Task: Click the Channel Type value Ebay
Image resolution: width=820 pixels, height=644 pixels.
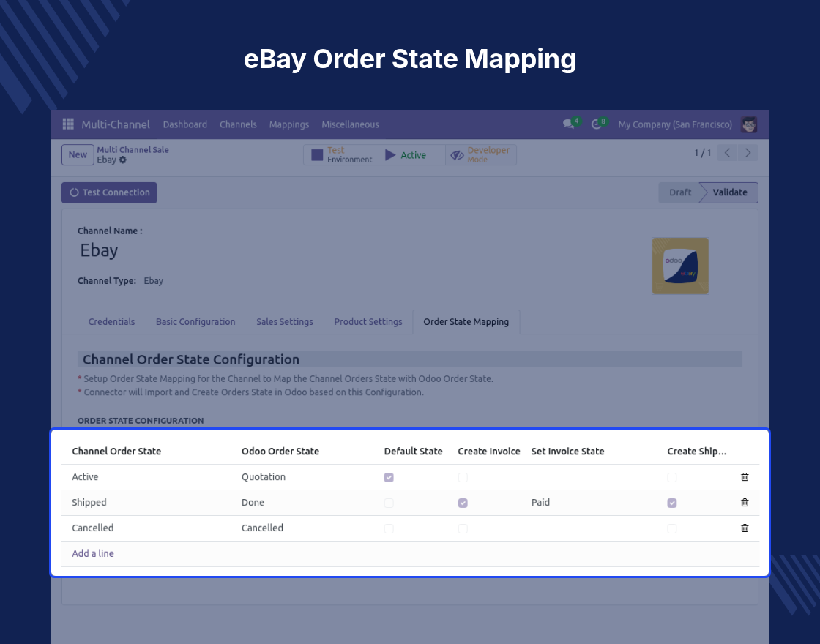Action: 153,281
